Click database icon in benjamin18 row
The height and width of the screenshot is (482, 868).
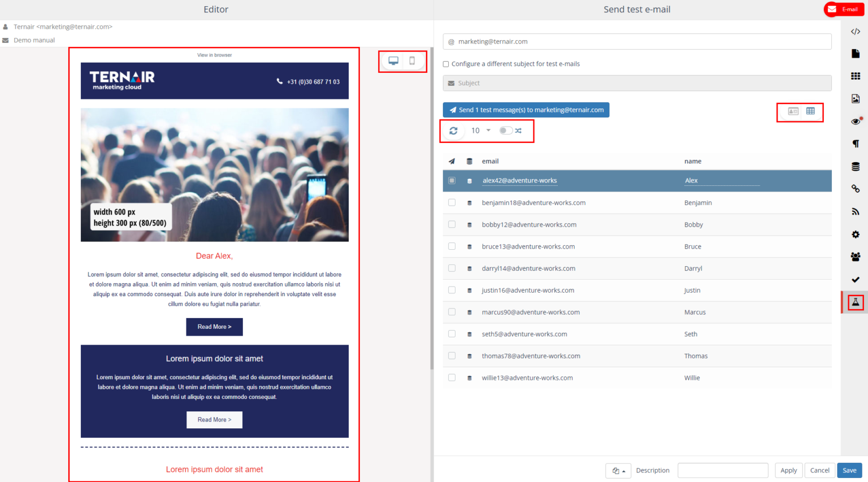click(470, 203)
